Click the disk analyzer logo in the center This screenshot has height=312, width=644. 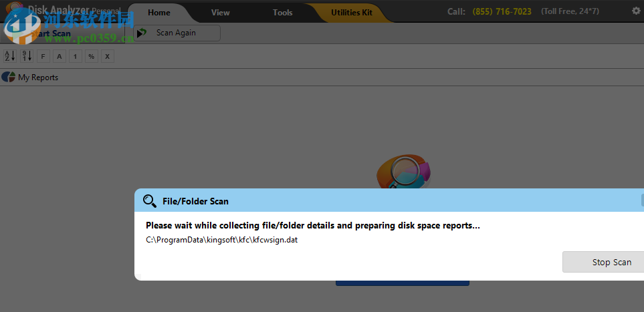click(403, 171)
